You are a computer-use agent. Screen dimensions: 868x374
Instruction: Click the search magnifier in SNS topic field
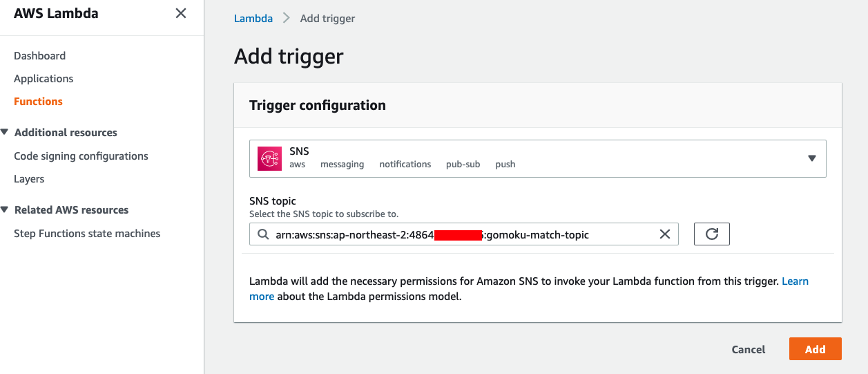(263, 234)
